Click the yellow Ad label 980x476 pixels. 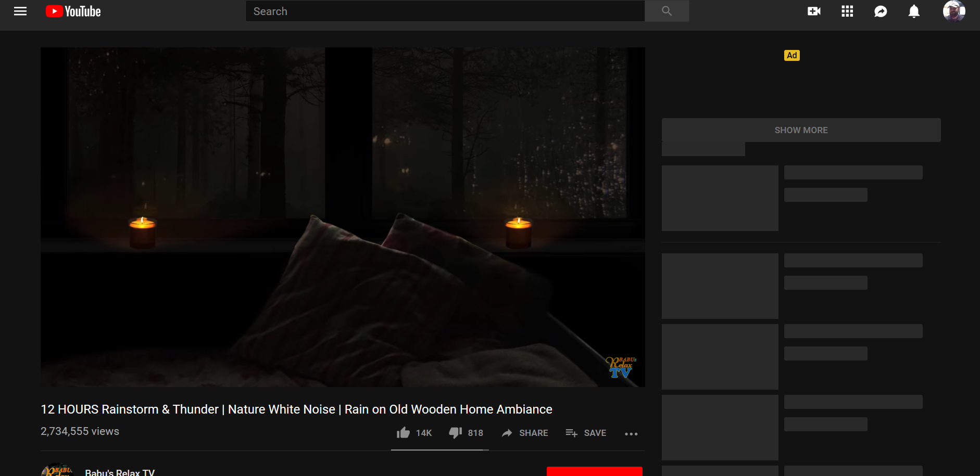[x=791, y=55]
